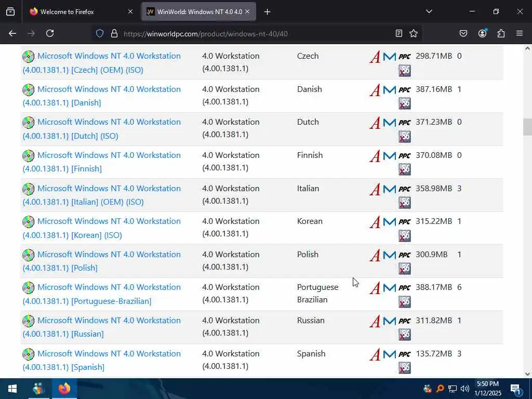This screenshot has width=532, height=399.
Task: Select the WinWorld Windows NT 4.0 tab
Action: point(198,12)
